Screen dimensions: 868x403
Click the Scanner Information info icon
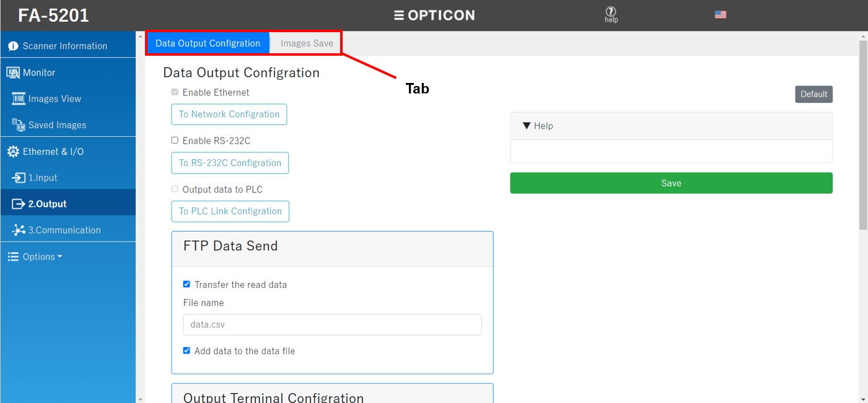point(13,46)
